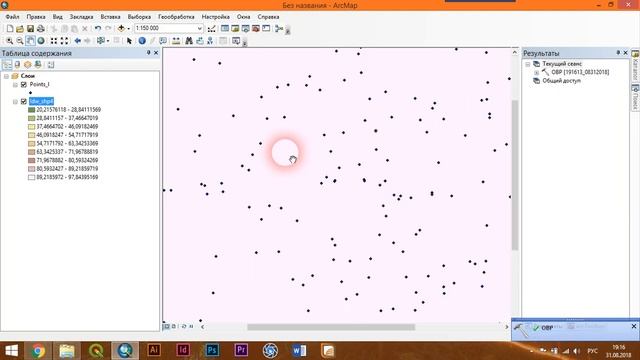Open the Правка menu
This screenshot has height=360, width=640.
tap(36, 17)
